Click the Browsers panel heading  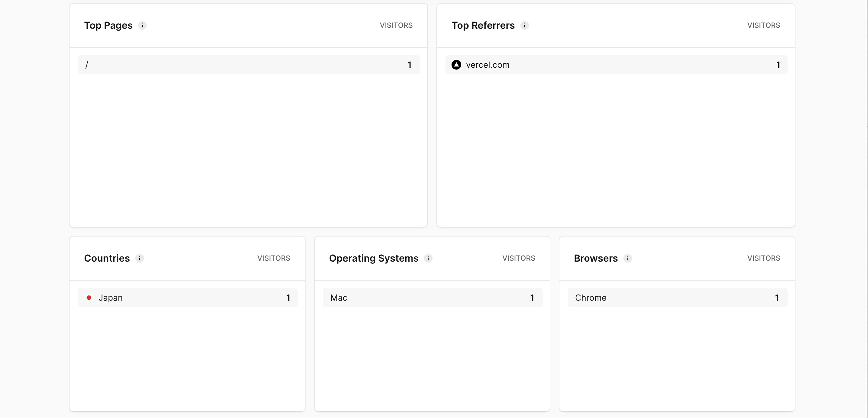point(595,258)
